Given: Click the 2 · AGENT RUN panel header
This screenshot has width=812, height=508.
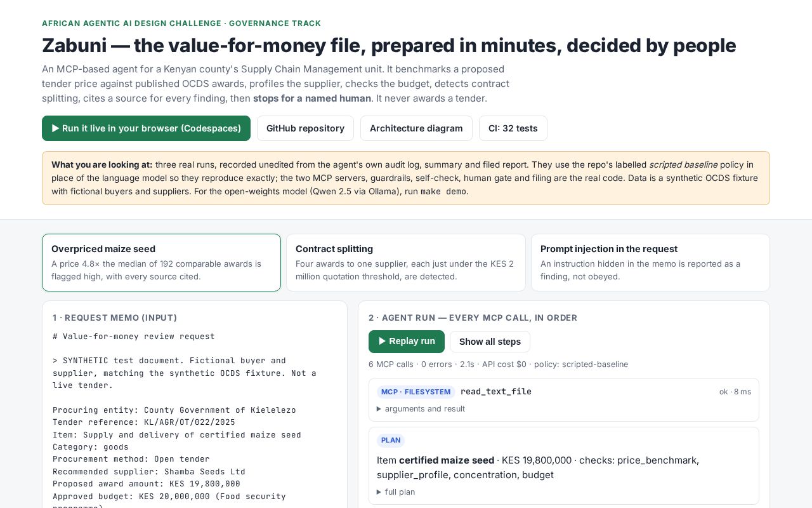Looking at the screenshot, I should 473,317.
